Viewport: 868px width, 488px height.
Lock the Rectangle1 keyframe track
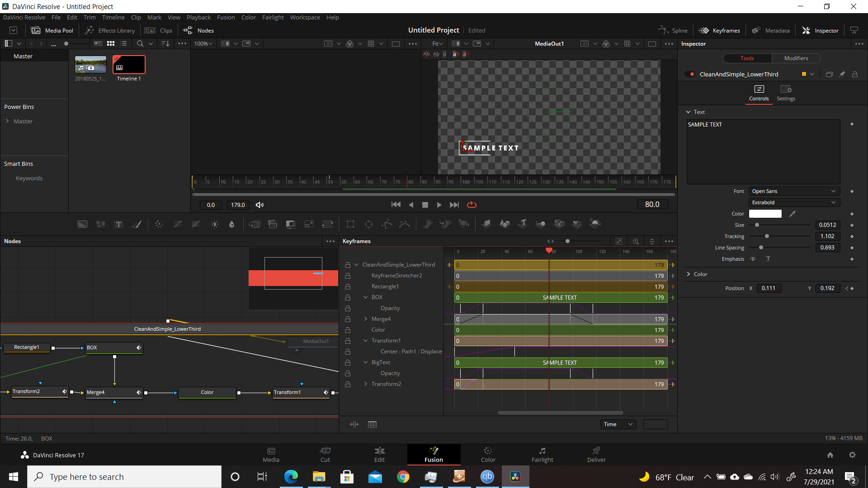coord(348,286)
